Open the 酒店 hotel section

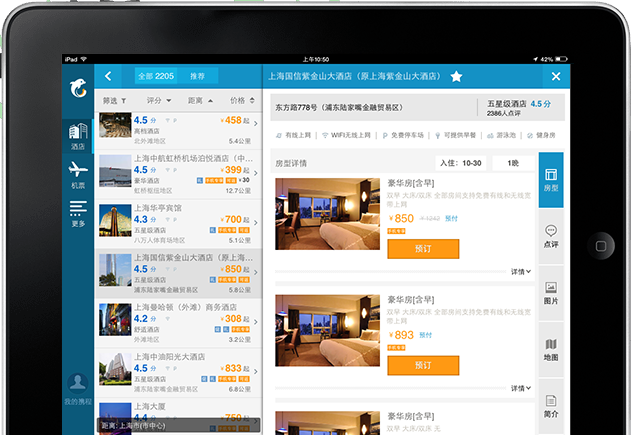[x=78, y=136]
